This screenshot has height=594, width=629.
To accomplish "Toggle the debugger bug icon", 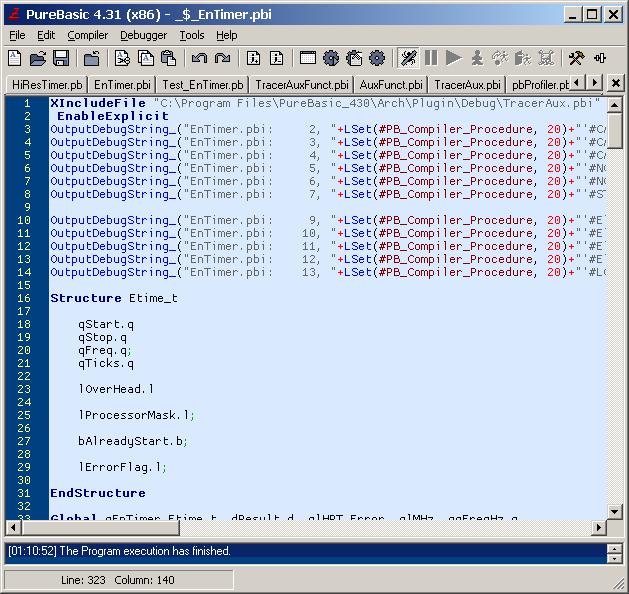I will [408, 58].
